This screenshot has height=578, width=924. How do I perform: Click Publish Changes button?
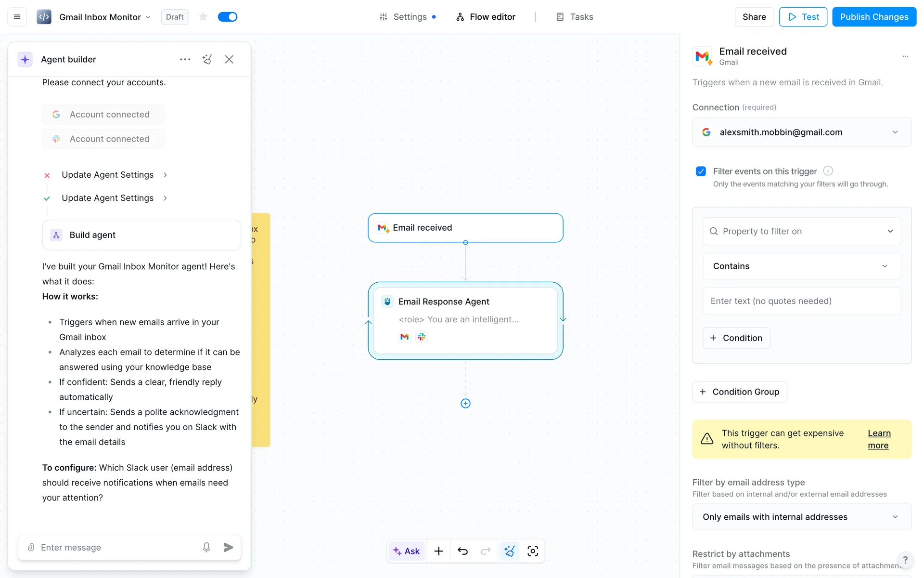(x=873, y=17)
